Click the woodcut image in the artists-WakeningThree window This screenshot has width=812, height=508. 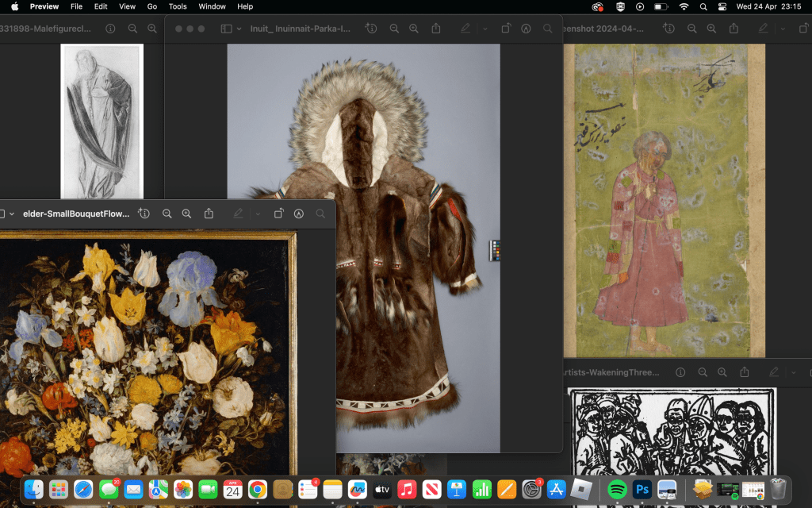click(672, 429)
